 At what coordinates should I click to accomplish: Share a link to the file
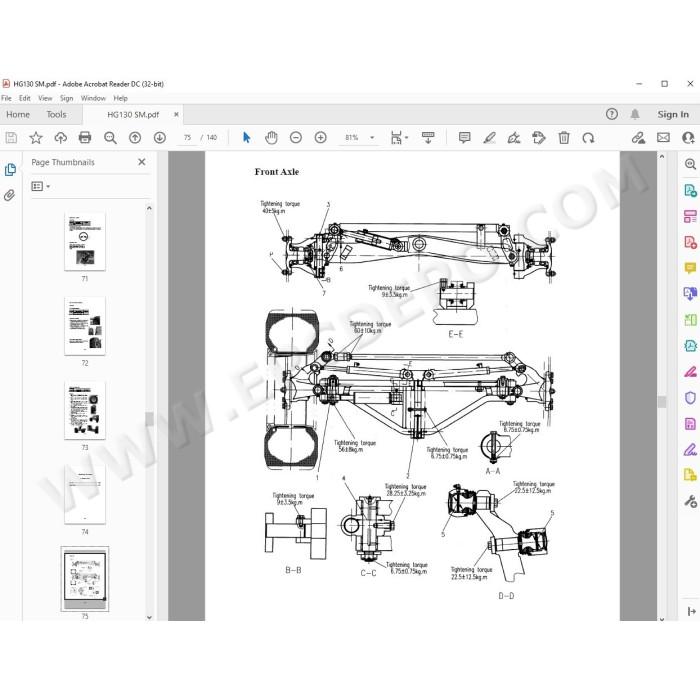638,138
